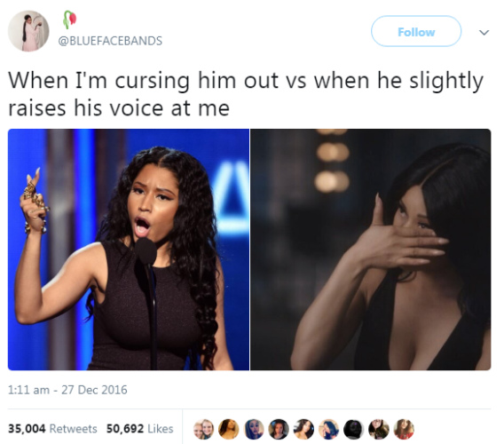Image resolution: width=504 pixels, height=444 pixels.
Task: Click the tweet text about cursing him out
Action: (246, 94)
